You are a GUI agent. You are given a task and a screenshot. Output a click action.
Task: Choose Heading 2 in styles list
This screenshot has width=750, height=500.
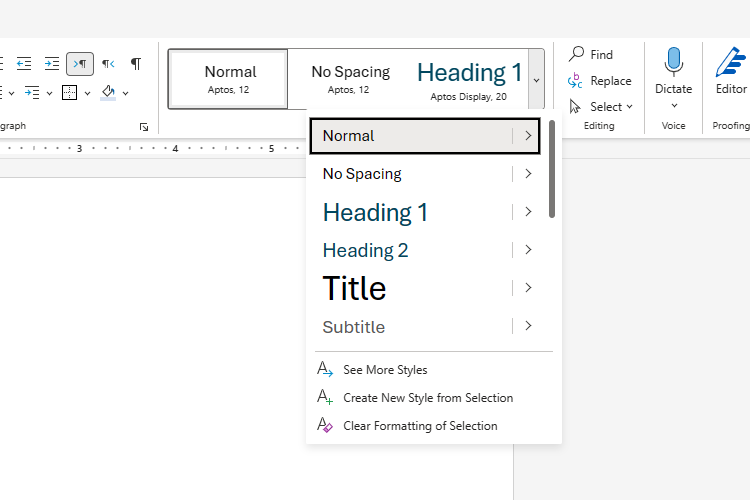411,250
